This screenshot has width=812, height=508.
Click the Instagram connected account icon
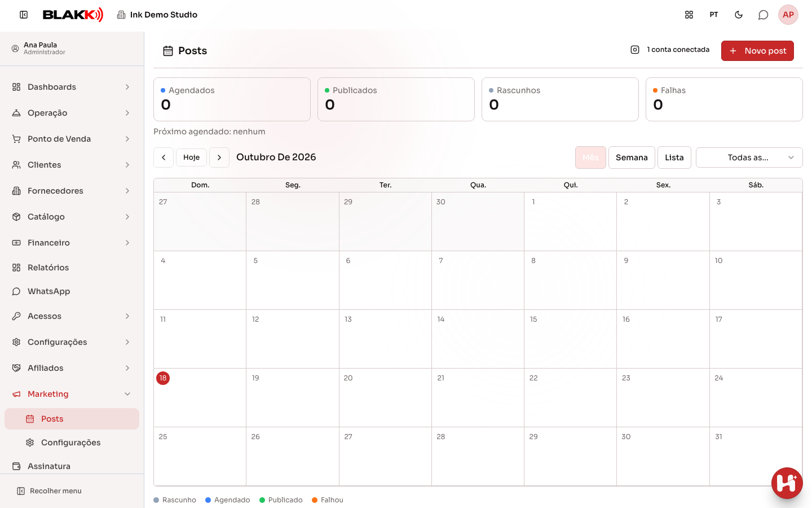pyautogui.click(x=635, y=50)
